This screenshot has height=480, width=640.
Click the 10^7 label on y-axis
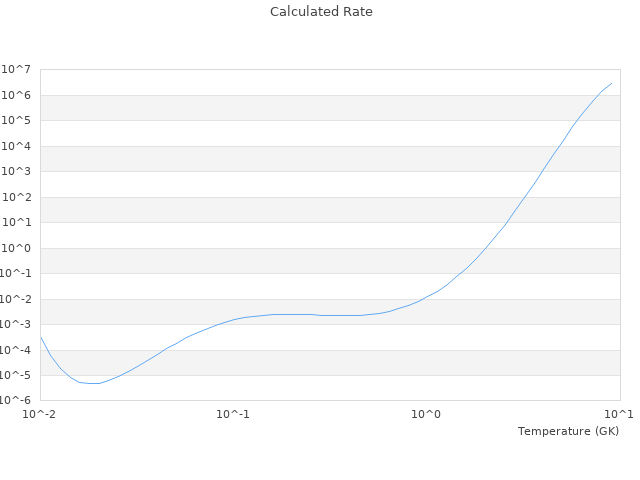click(17, 70)
